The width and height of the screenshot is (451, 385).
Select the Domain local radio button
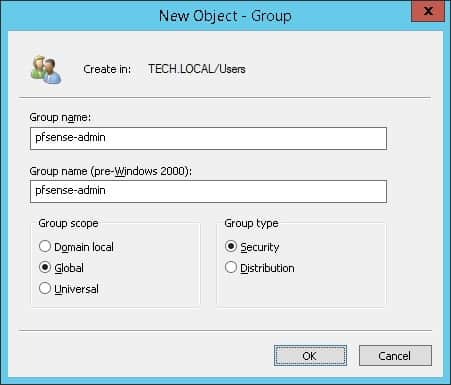click(x=45, y=247)
